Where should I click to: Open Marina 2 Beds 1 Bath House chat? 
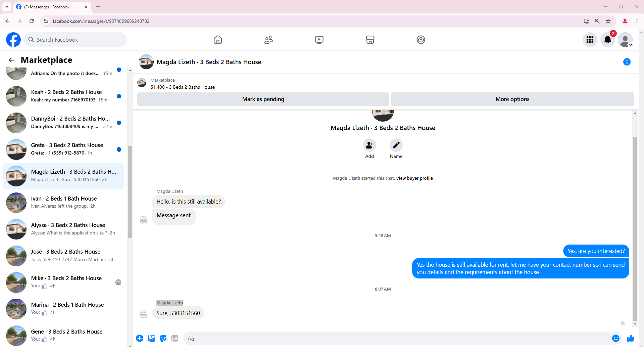64,309
